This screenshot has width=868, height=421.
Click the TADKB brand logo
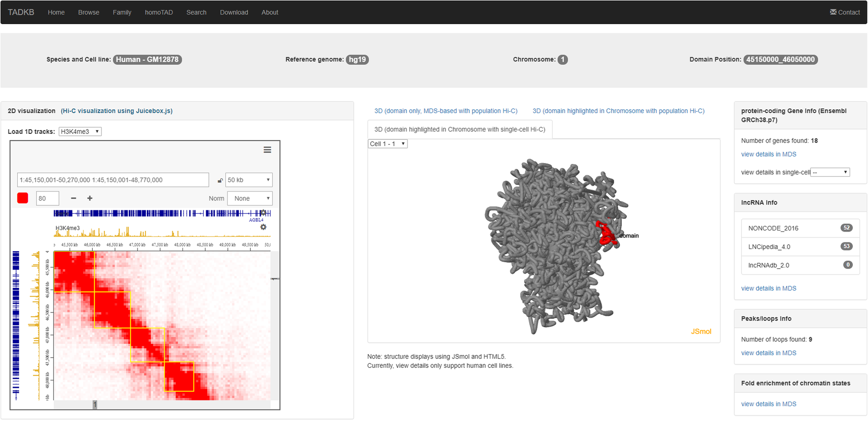21,12
